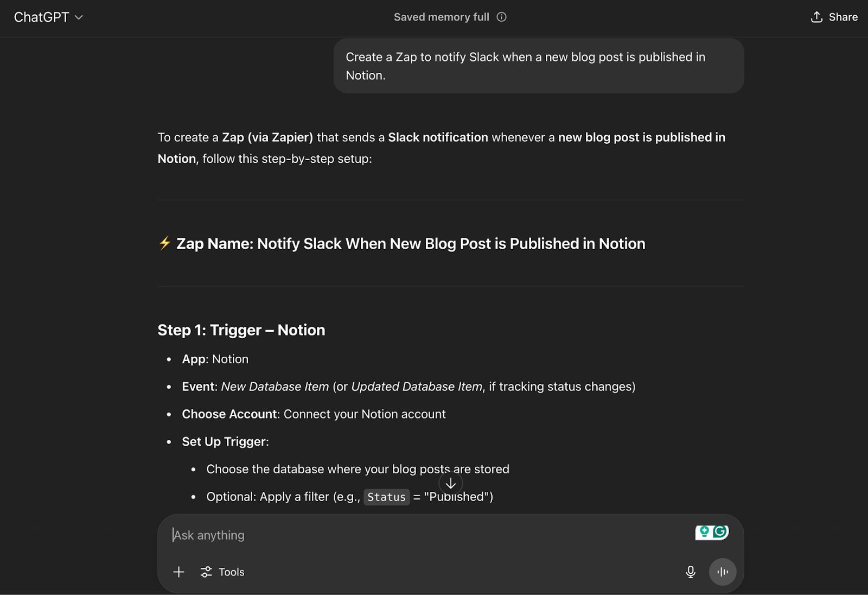Click the Saved memory full info icon
The image size is (868, 595).
point(502,17)
